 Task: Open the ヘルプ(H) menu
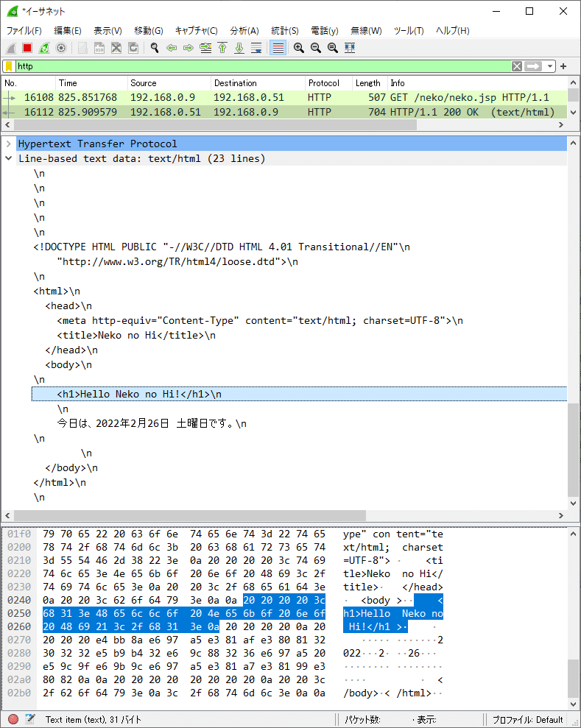pos(453,31)
